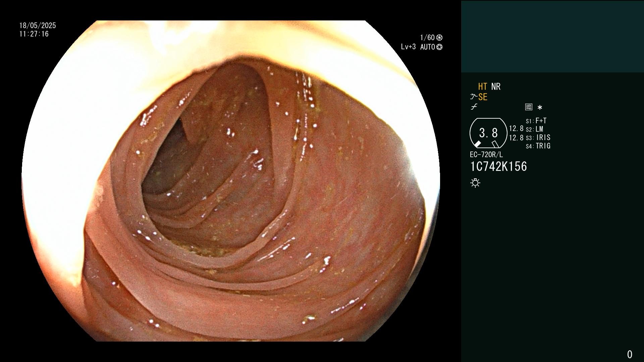Click the S4: TRIG switch assignment

coord(538,146)
